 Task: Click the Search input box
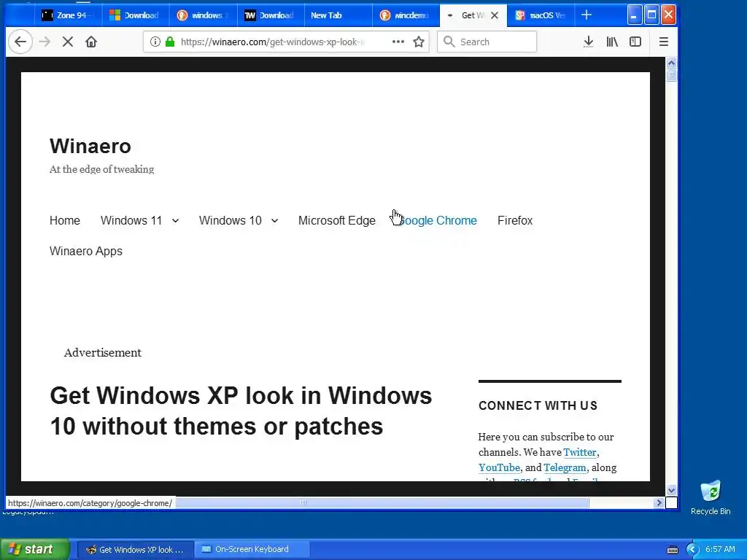click(487, 42)
